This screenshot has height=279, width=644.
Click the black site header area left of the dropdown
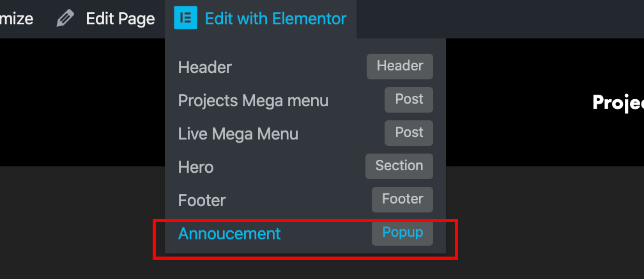click(82, 102)
